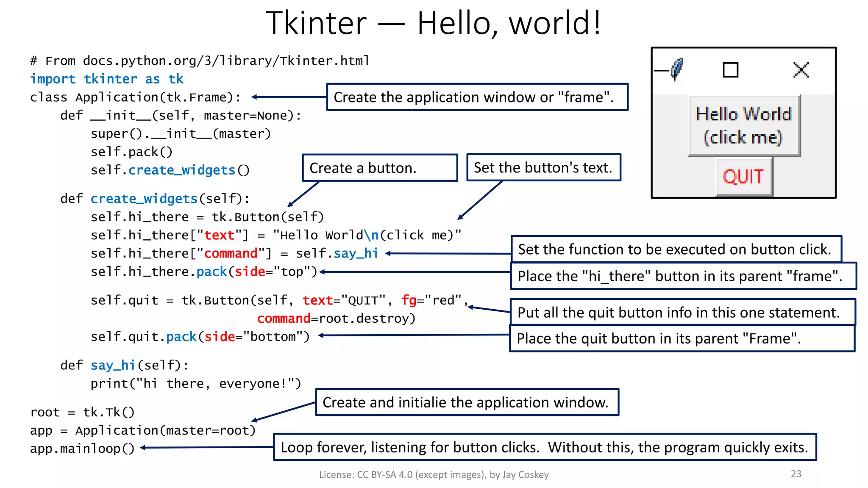
Task: Click the 'Put all the quit button info' callout
Action: 682,312
